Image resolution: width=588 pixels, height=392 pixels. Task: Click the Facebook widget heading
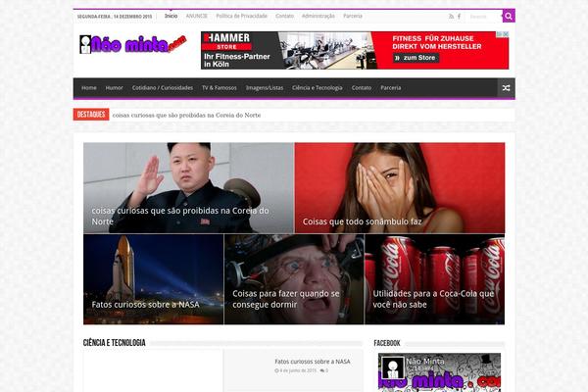tap(387, 343)
